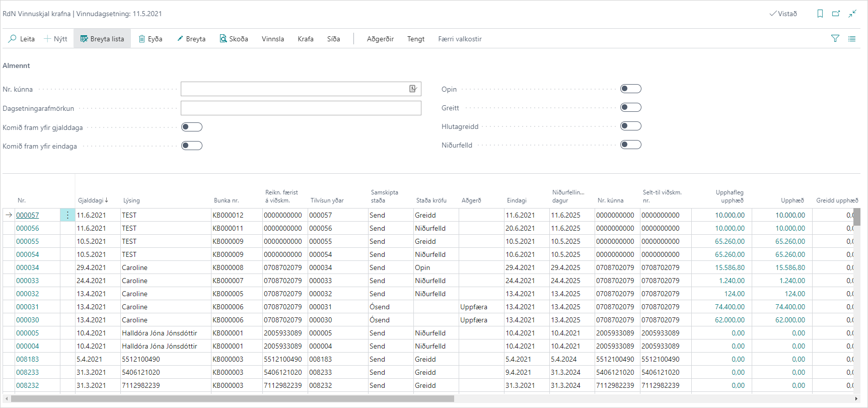Click vertical scrollbar thumb of the list
Image resolution: width=868 pixels, height=408 pixels.
pos(856,217)
